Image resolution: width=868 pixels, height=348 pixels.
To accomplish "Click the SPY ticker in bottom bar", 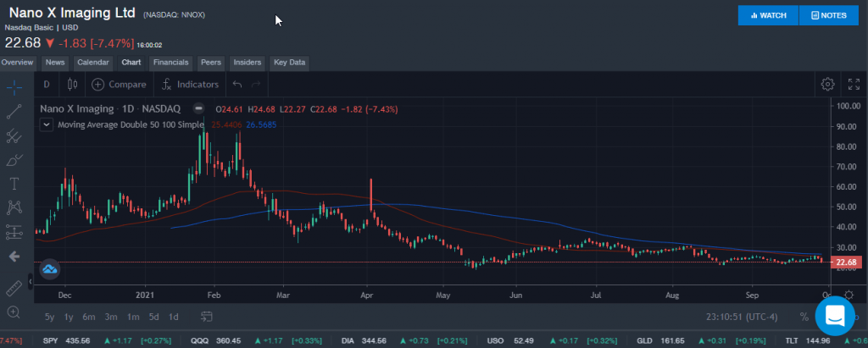I will click(50, 341).
